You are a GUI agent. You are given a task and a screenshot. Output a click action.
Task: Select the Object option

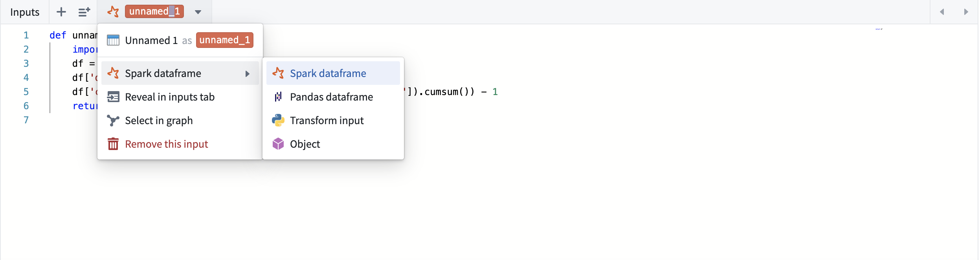(333, 144)
